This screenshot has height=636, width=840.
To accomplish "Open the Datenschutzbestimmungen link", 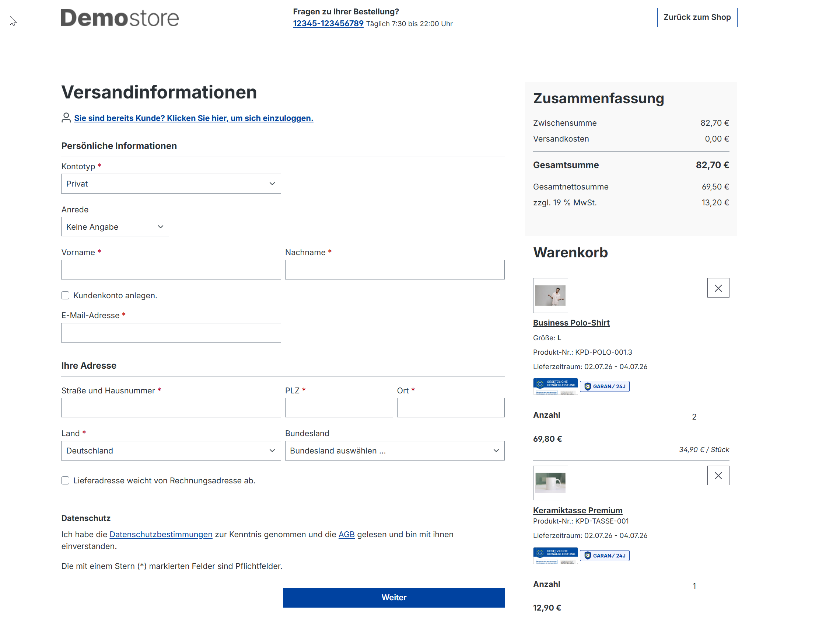I will [161, 534].
